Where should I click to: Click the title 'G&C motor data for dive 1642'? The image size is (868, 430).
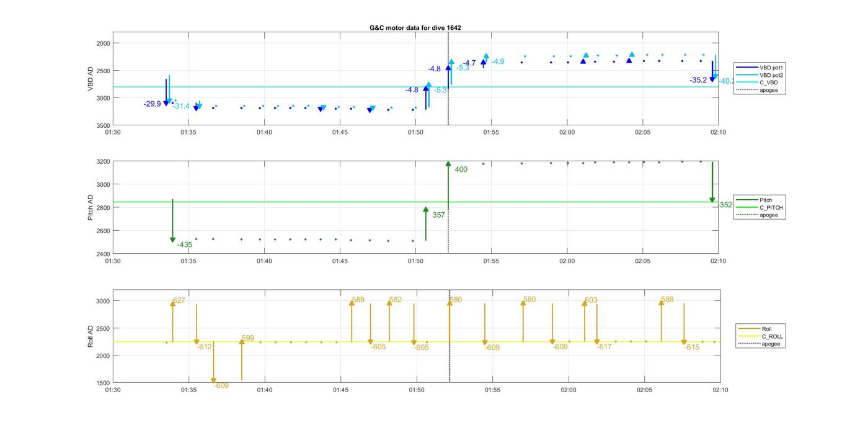coord(415,28)
